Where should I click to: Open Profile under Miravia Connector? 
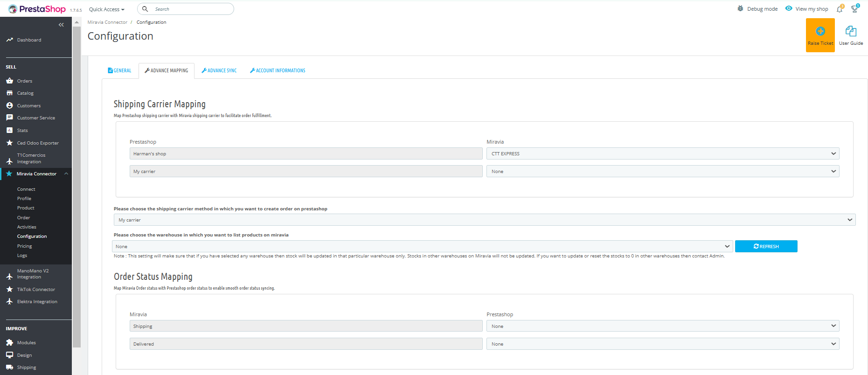(24, 198)
